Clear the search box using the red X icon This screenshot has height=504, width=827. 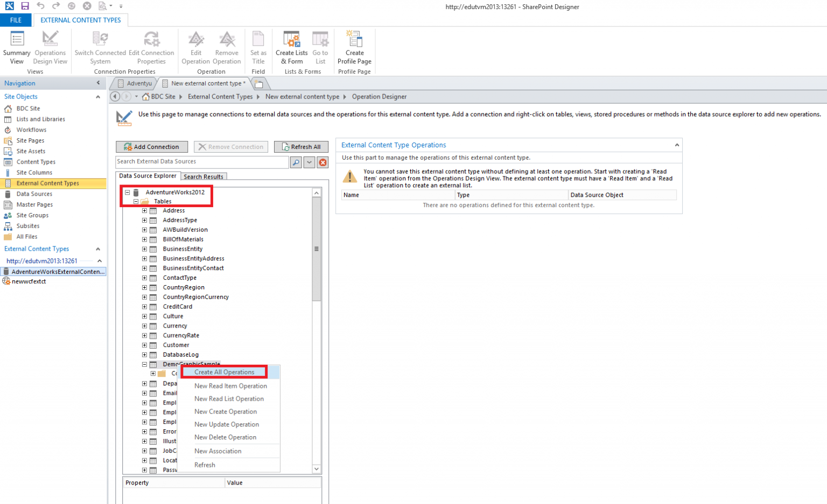(x=323, y=161)
